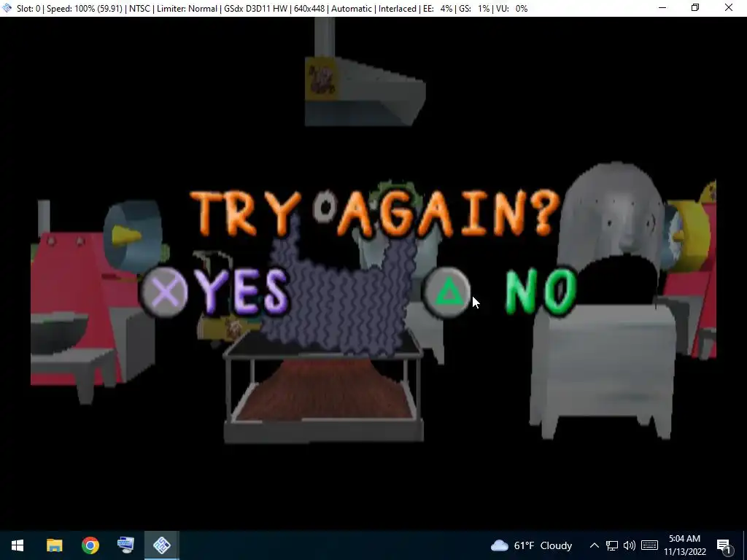Click the GSdx D3D11 HW title text
This screenshot has height=560, width=747.
coord(255,9)
